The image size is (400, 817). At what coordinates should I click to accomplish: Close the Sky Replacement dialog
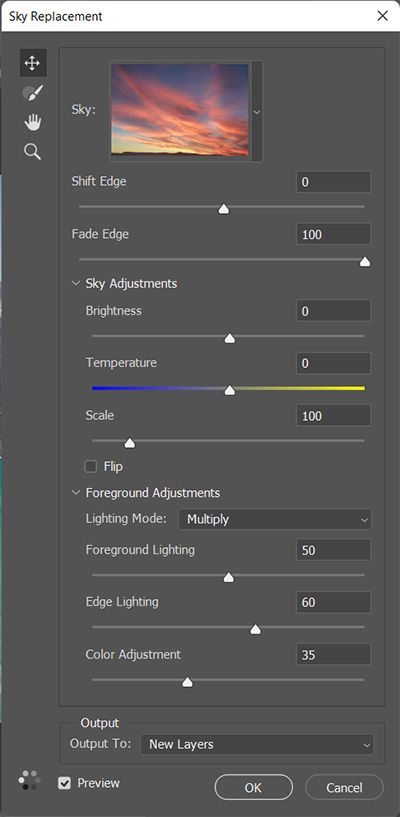pos(382,16)
